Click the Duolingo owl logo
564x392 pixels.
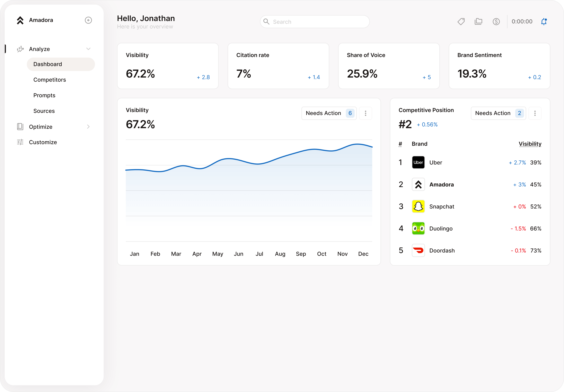coord(418,228)
